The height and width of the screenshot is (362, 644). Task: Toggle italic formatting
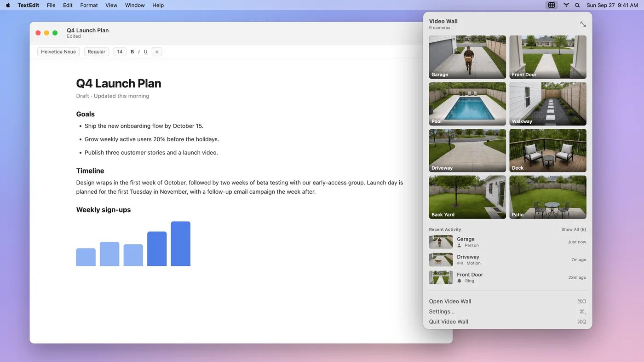139,52
